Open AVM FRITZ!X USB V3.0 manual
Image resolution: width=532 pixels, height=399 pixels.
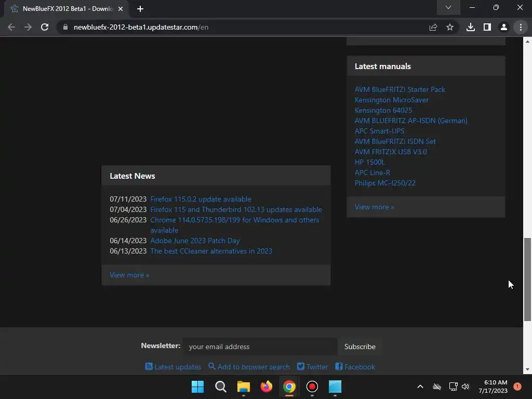click(391, 152)
